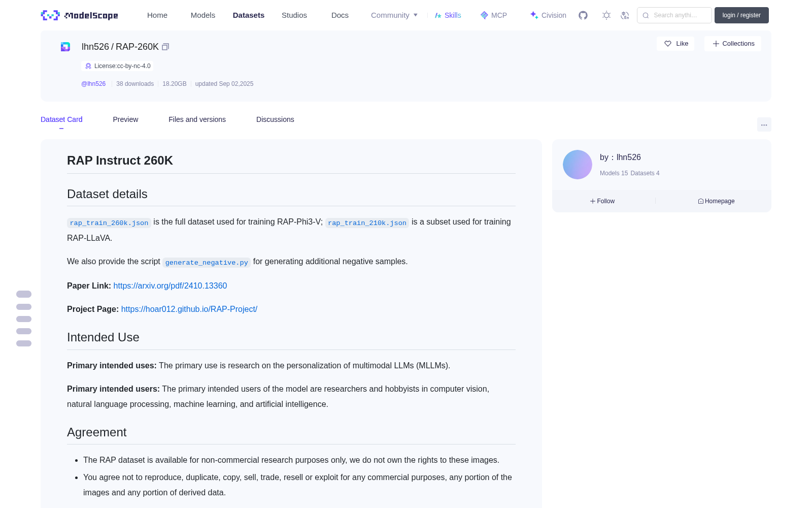Click the "Paper Link:" label

(89, 286)
